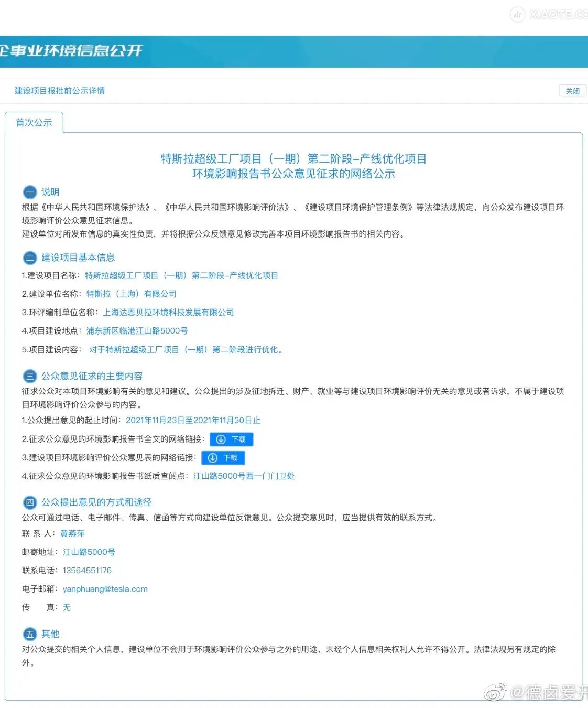Click the 对于特斯拉超级工厂项目（一期）第二阶段进行优化 text
Image resolution: width=588 pixels, height=708 pixels.
tap(186, 350)
